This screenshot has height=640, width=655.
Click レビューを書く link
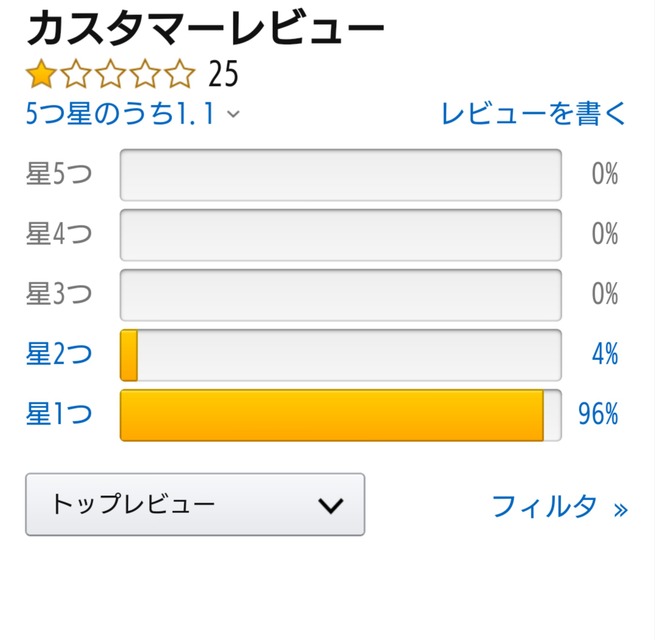tap(534, 113)
